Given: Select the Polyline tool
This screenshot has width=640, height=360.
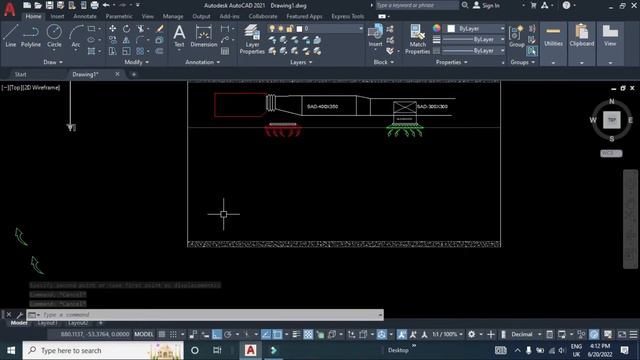Looking at the screenshot, I should tap(31, 36).
